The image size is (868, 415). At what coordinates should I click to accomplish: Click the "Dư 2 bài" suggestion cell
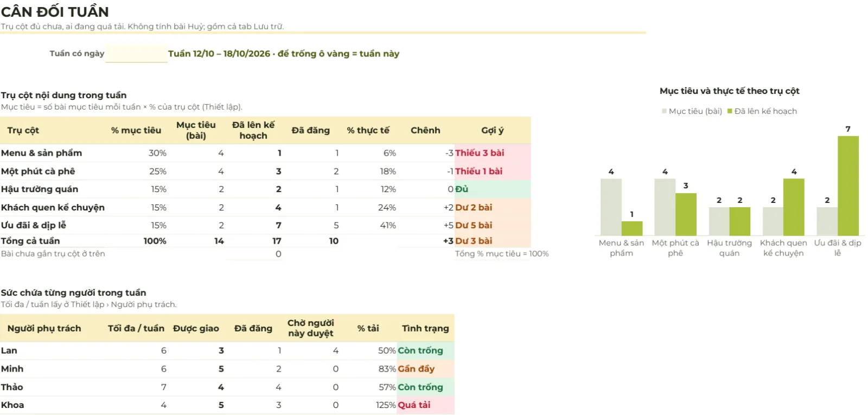tap(493, 207)
